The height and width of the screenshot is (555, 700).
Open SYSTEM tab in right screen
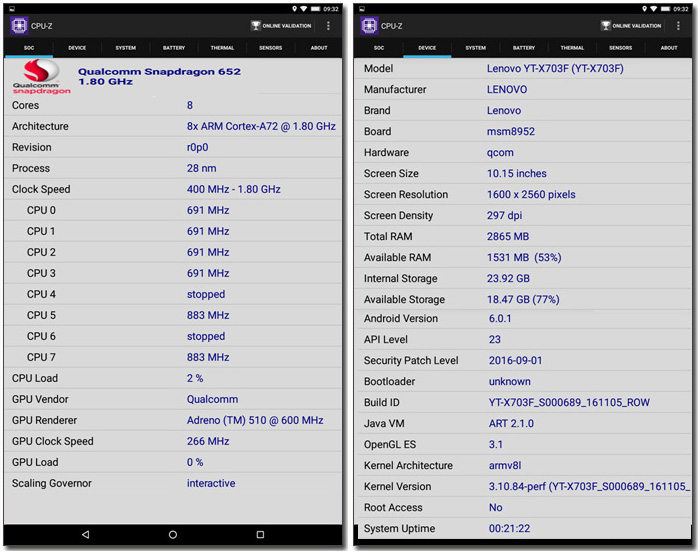(x=475, y=48)
